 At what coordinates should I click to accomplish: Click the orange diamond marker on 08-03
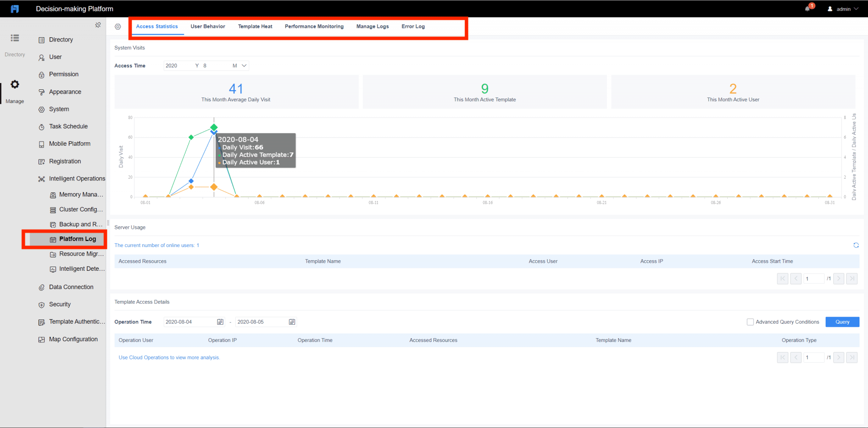point(191,187)
